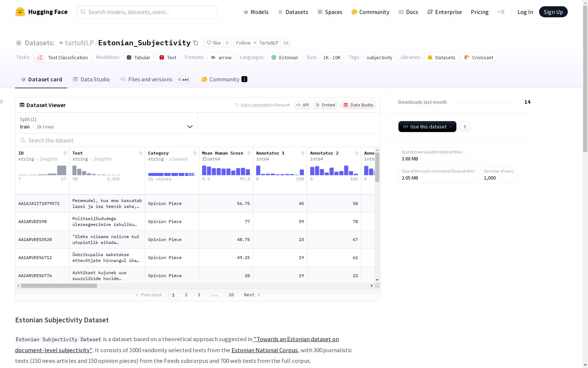This screenshot has height=368, width=588.
Task: Switch to the Data Studio tab
Action: point(91,79)
